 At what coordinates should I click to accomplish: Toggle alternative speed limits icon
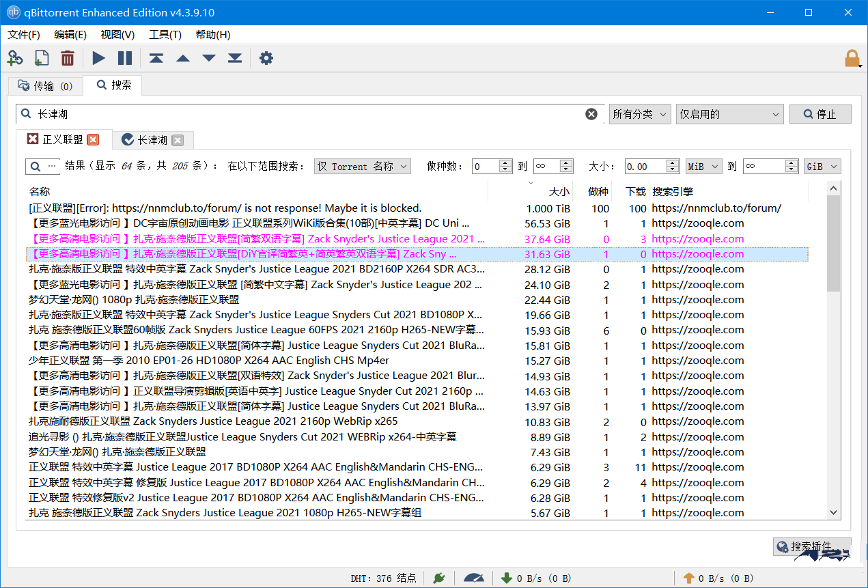pos(474,578)
